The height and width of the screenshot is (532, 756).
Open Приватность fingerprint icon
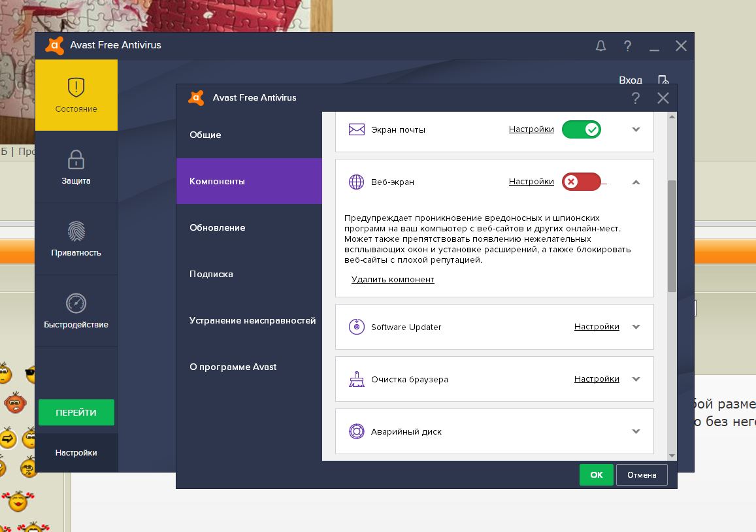[76, 231]
